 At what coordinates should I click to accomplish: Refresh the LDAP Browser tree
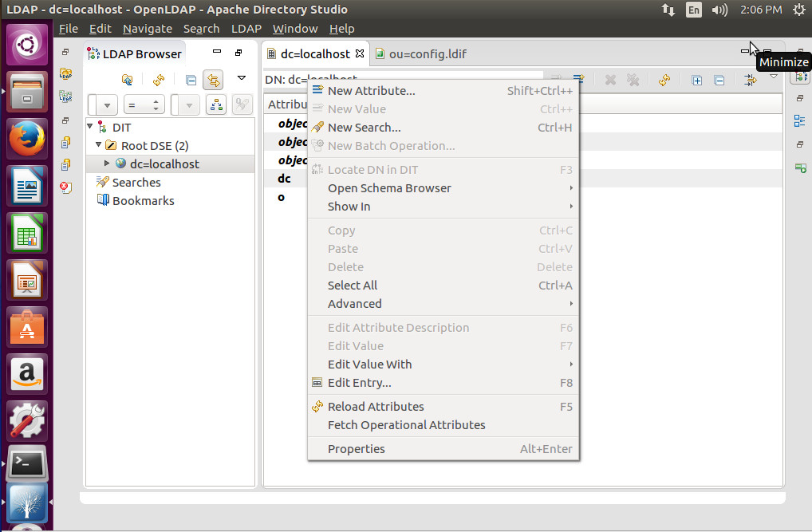(x=158, y=80)
